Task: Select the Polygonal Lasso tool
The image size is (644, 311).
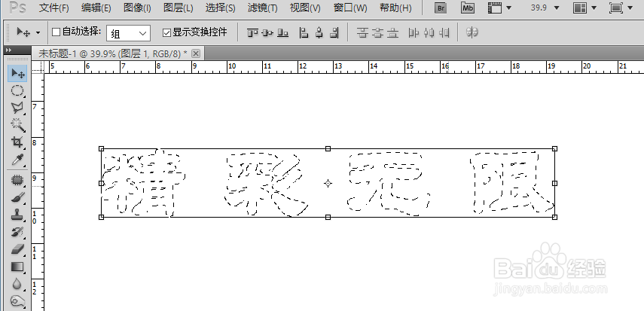Action: [x=17, y=108]
